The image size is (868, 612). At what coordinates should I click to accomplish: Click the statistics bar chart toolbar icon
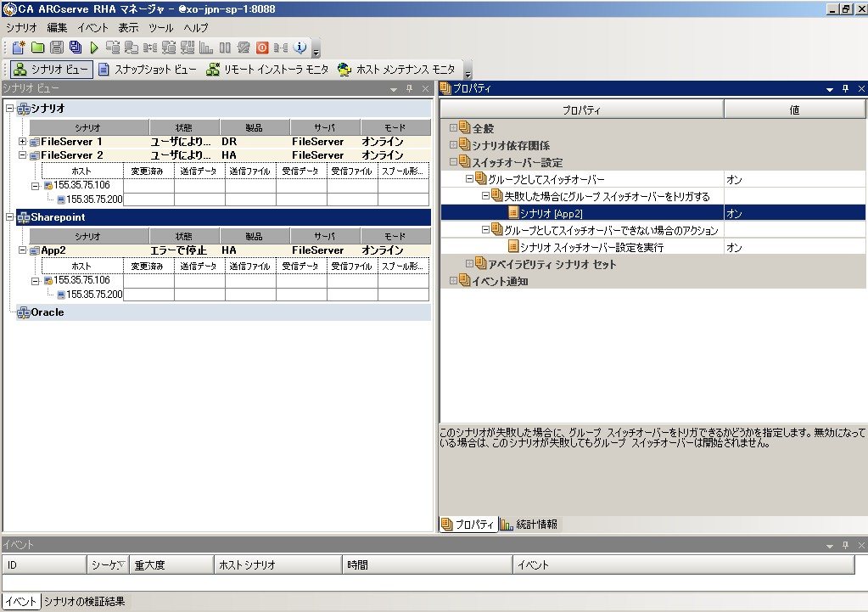tap(206, 48)
